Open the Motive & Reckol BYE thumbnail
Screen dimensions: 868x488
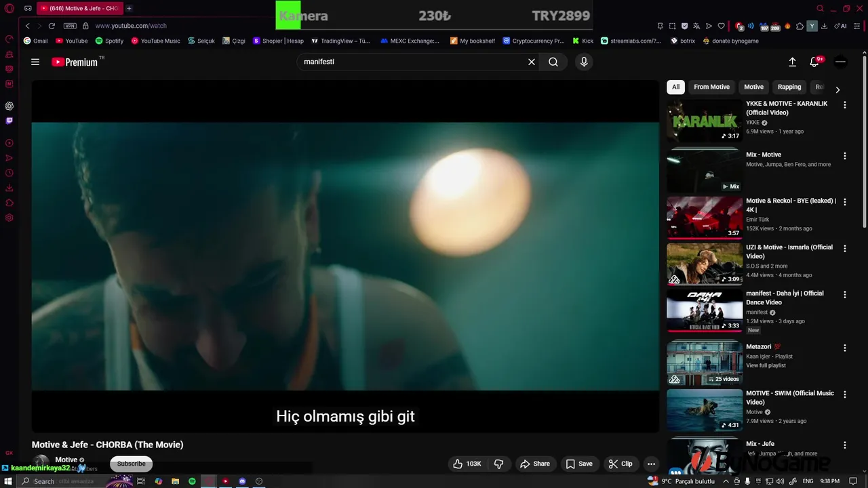tap(705, 218)
